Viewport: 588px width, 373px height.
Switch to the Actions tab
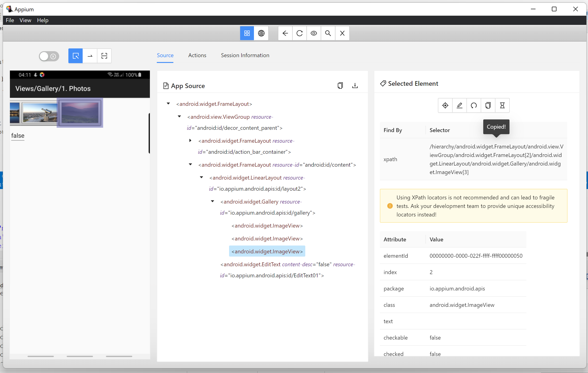point(197,55)
